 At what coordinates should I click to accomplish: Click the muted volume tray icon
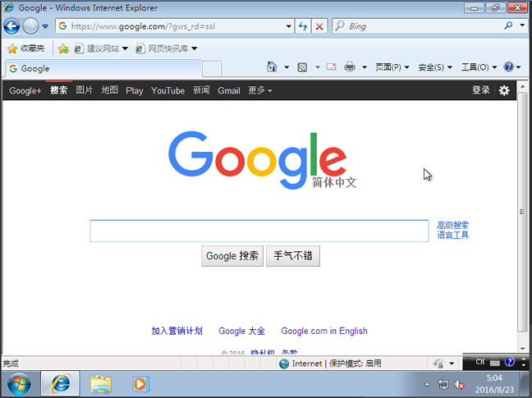[x=460, y=384]
